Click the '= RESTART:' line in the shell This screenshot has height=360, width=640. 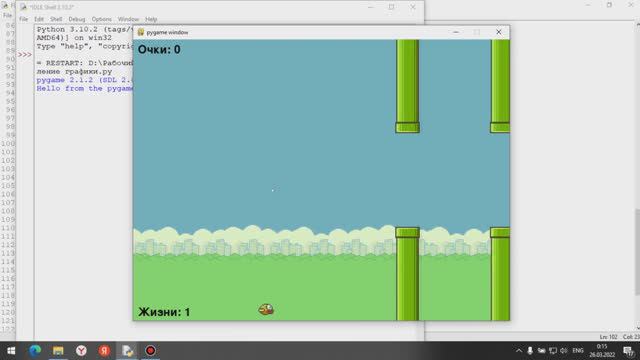(84, 63)
